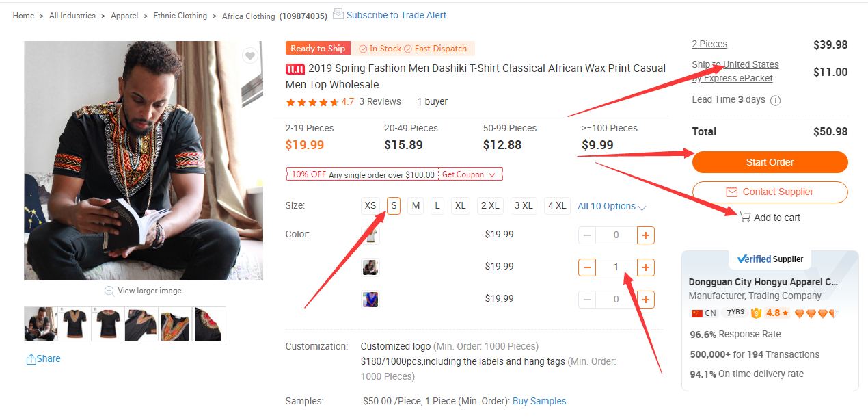Open Apparel breadcrumb category
The height and width of the screenshot is (418, 868).
point(124,16)
